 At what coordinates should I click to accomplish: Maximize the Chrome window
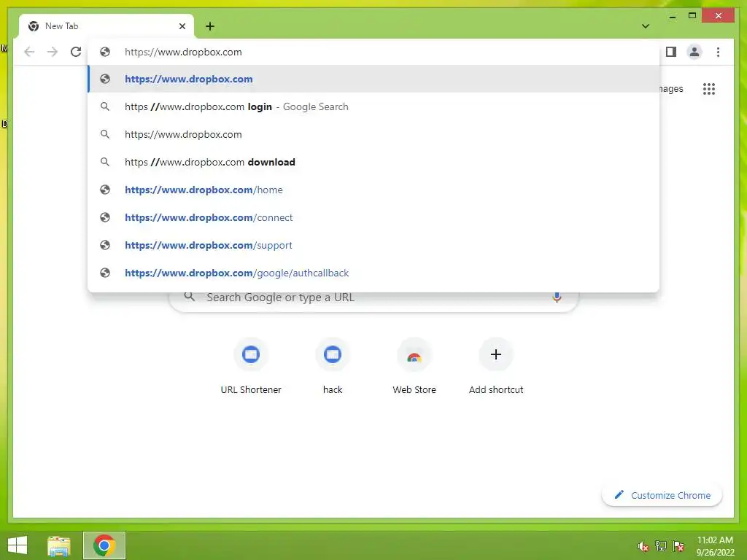(x=692, y=16)
